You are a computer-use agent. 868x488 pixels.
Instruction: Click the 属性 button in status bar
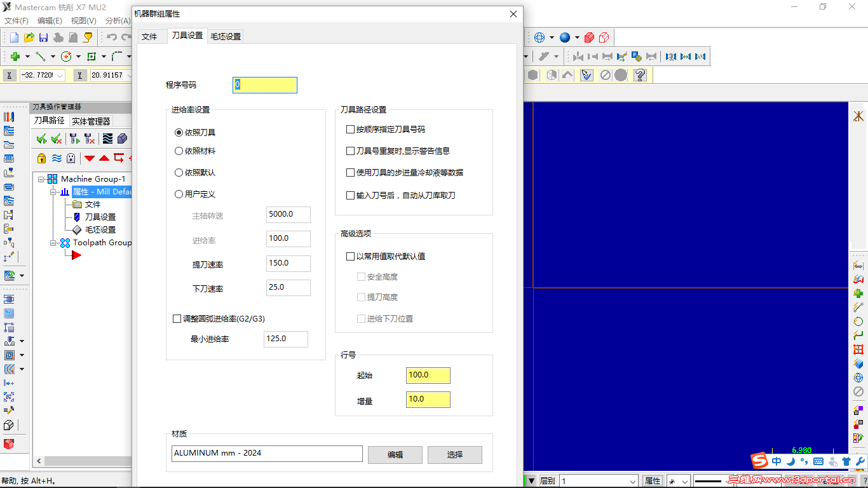pos(653,481)
